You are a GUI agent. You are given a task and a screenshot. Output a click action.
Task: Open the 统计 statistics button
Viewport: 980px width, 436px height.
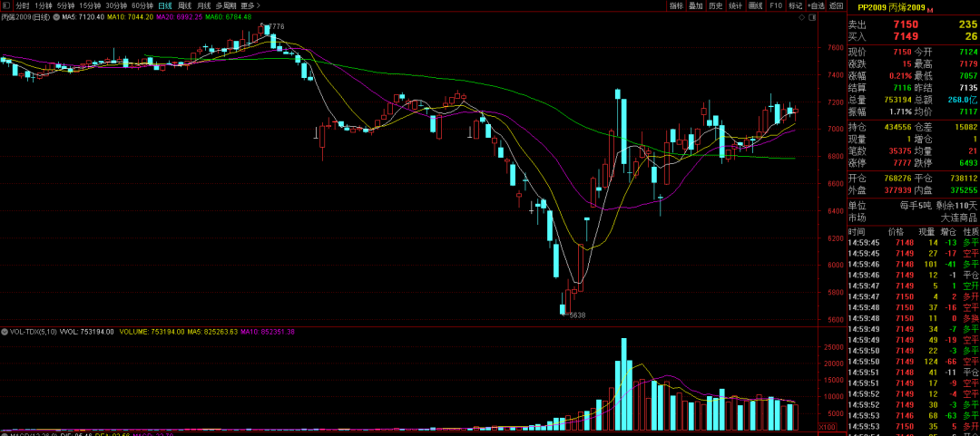tap(736, 5)
